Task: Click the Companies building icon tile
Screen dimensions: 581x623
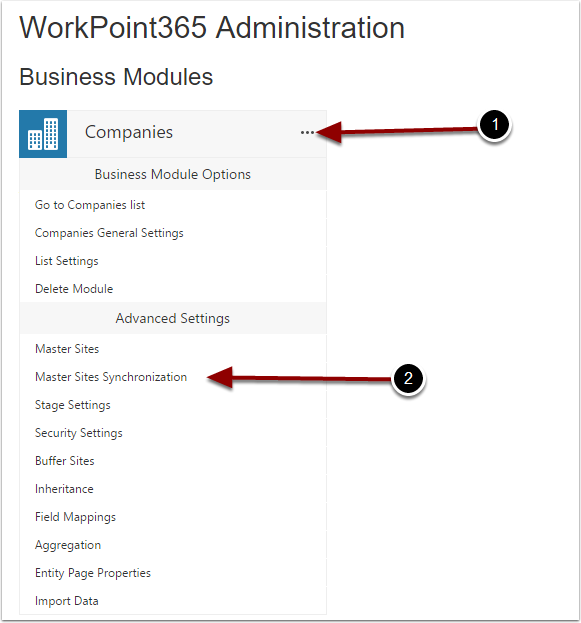Action: (x=43, y=134)
